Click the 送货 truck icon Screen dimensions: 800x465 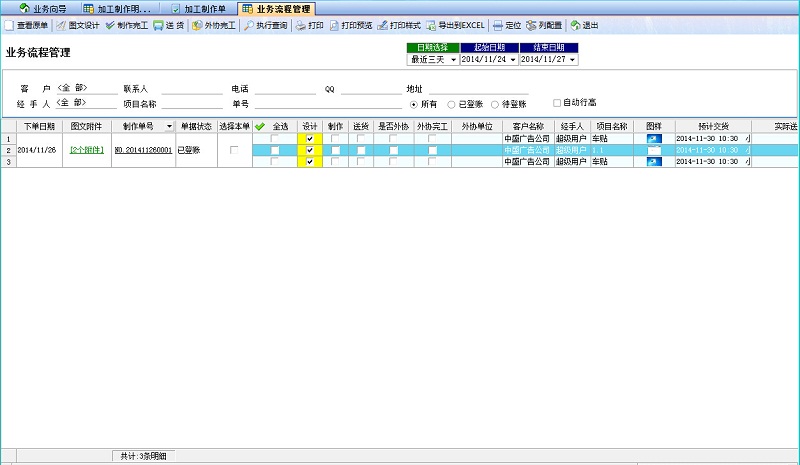pos(159,25)
